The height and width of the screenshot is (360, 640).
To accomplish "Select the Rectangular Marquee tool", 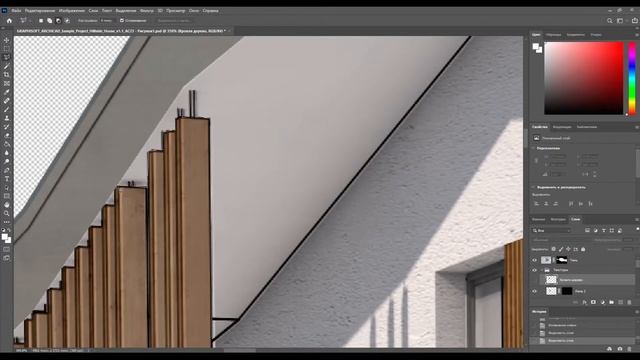I will point(7,49).
